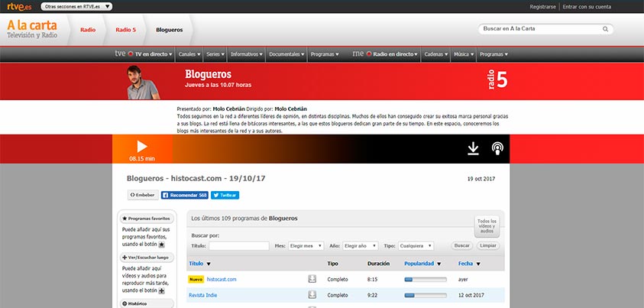Share the episode on Twitter

click(225, 195)
